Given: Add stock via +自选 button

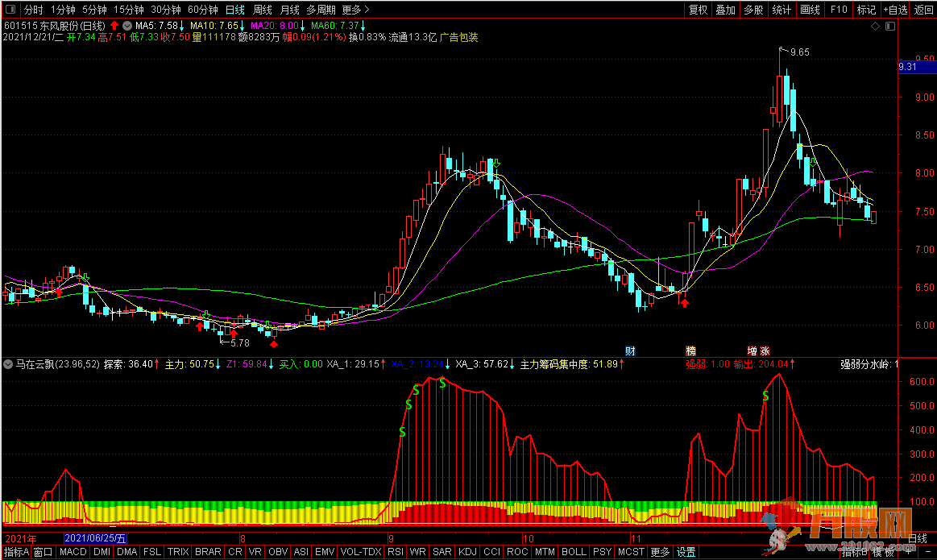Looking at the screenshot, I should click(896, 10).
